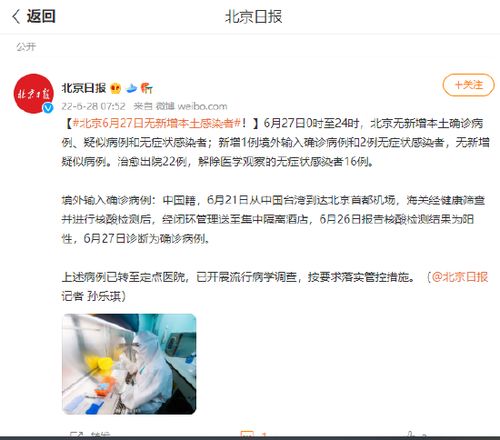Click the 返回 back text

(41, 16)
